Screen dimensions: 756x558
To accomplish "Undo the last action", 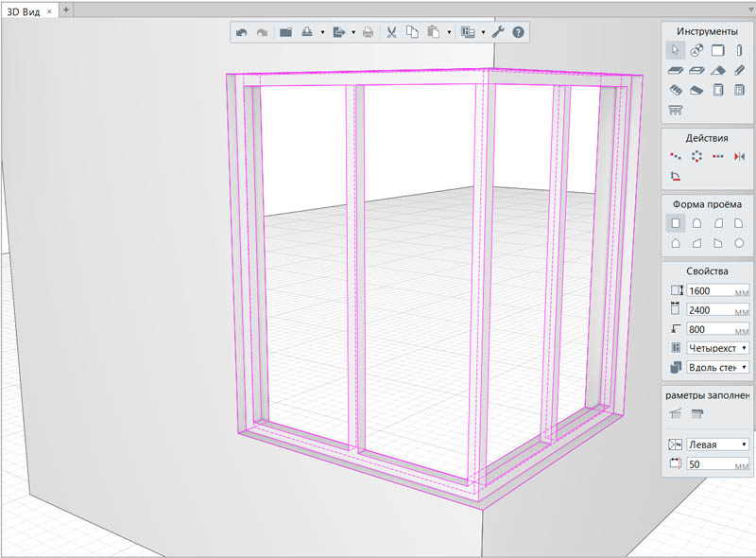I will (242, 32).
